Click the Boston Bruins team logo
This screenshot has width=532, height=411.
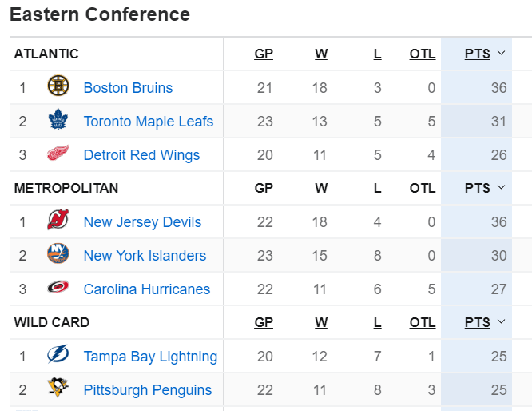pyautogui.click(x=58, y=86)
